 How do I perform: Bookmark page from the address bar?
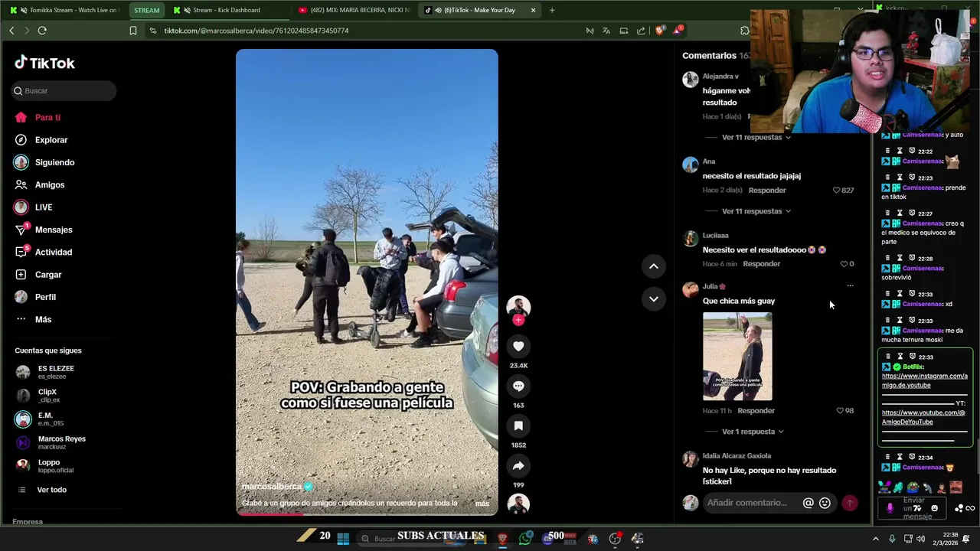tap(132, 31)
